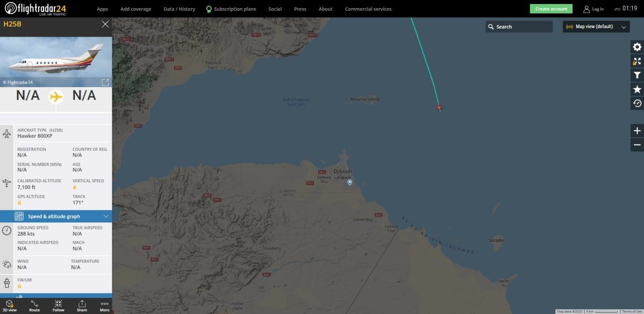Open the Data / History menu
This screenshot has width=644, height=314.
(179, 9)
